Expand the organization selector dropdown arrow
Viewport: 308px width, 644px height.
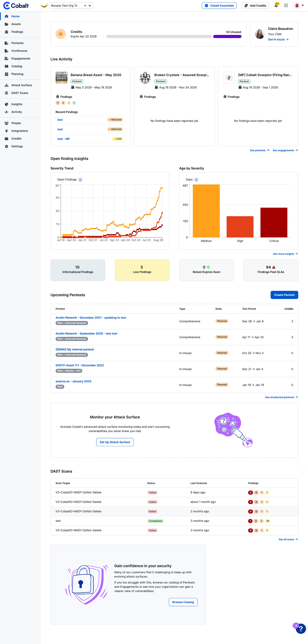point(90,6)
